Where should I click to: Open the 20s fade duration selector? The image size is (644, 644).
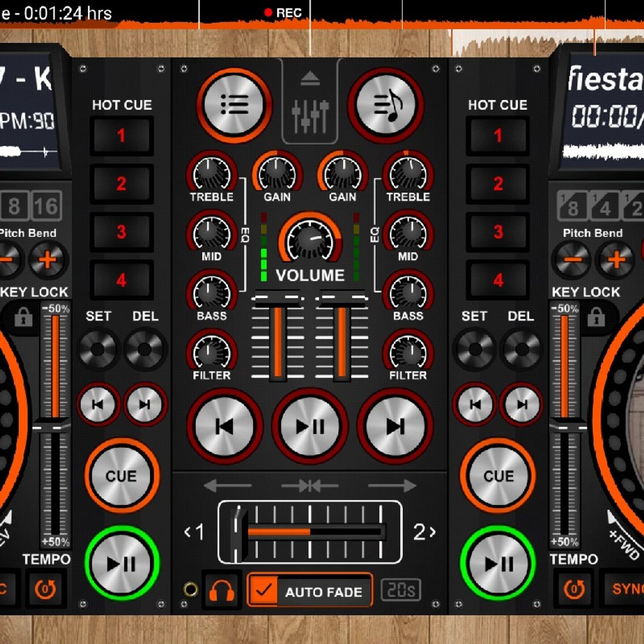pyautogui.click(x=401, y=590)
